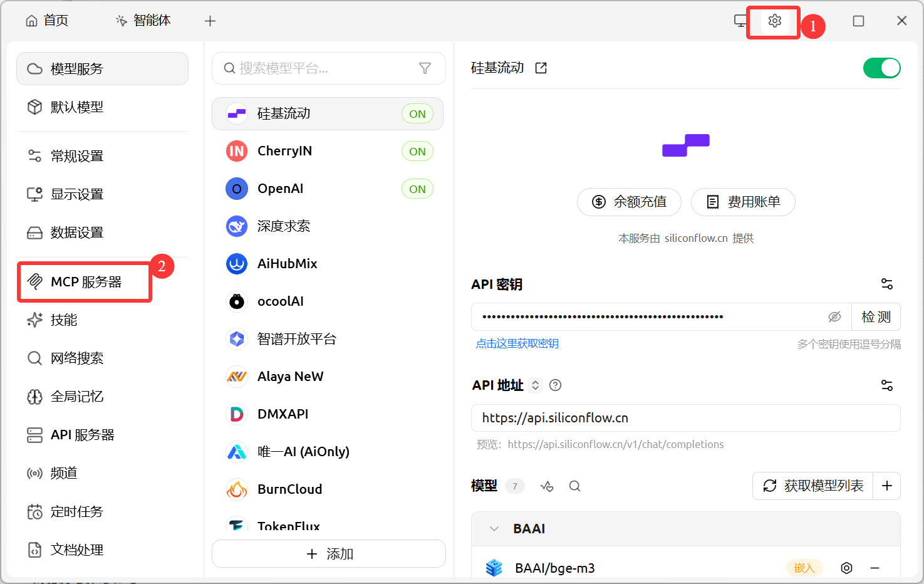Switch to the 首页 tab

[x=47, y=21]
